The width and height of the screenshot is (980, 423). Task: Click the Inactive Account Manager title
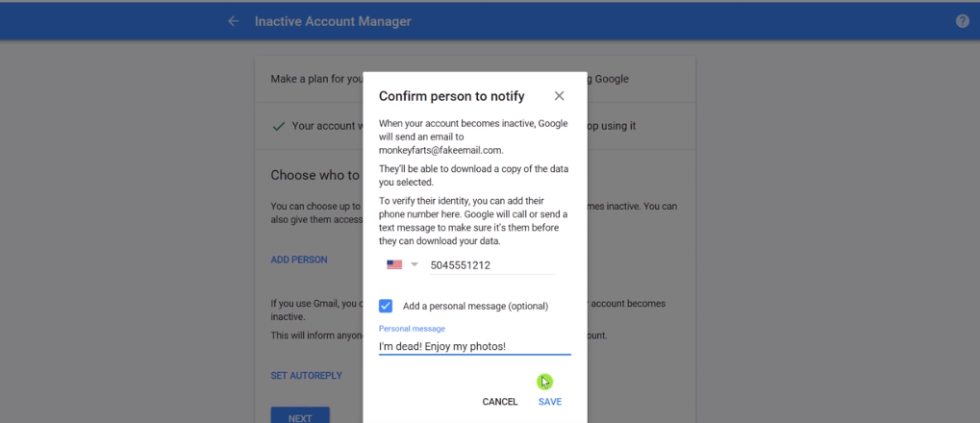333,21
